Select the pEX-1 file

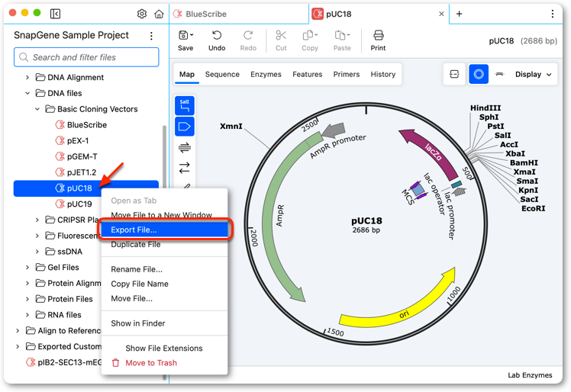click(x=86, y=140)
